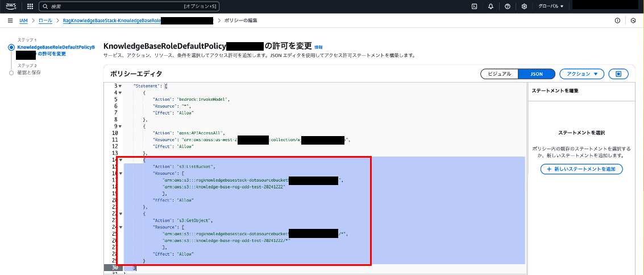Image resolution: width=644 pixels, height=275 pixels.
Task: Collapse the fold arrow on line 14
Action: coord(121,160)
